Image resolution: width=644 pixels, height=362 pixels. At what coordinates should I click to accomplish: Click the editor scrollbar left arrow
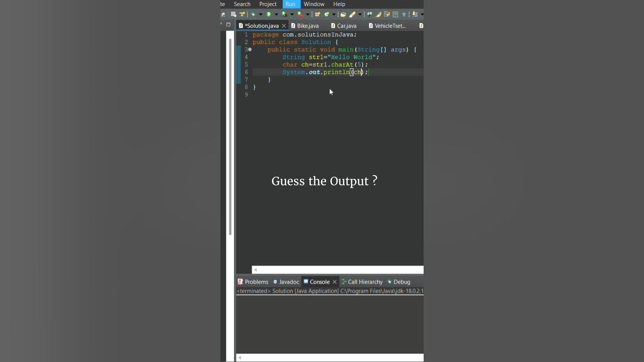coord(255,270)
